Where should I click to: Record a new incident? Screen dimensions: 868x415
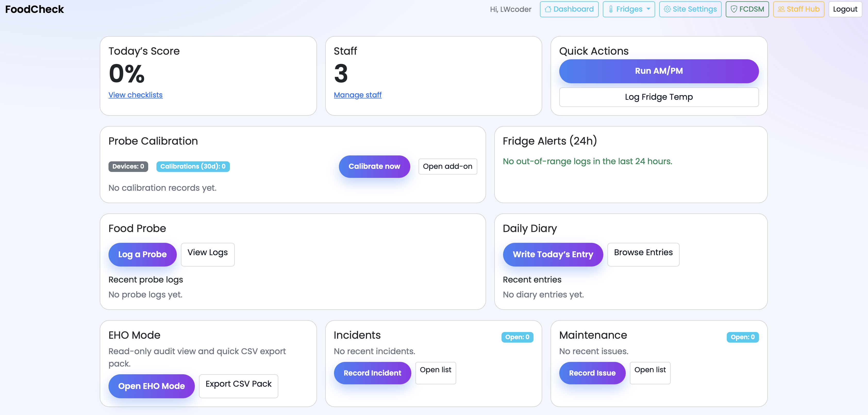point(372,373)
